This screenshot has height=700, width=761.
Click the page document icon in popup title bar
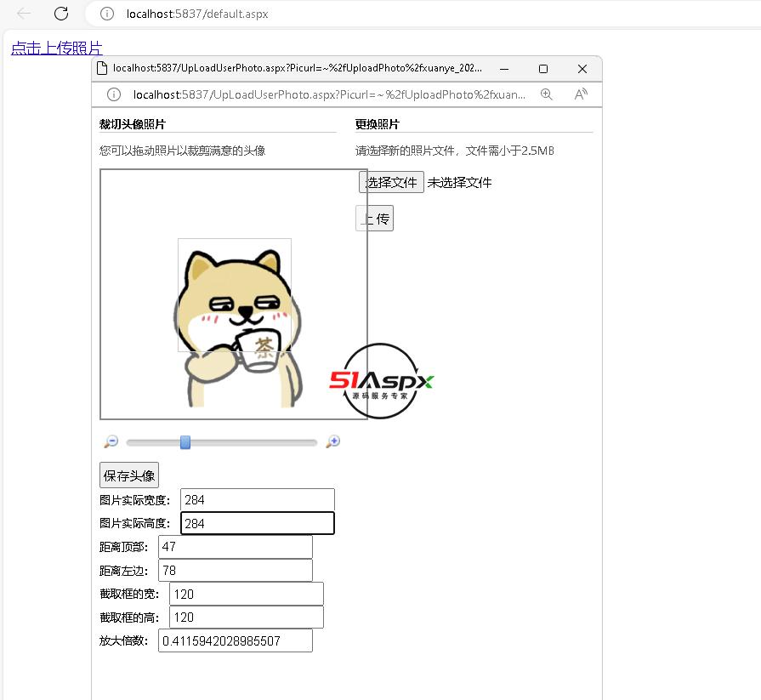pyautogui.click(x=102, y=68)
